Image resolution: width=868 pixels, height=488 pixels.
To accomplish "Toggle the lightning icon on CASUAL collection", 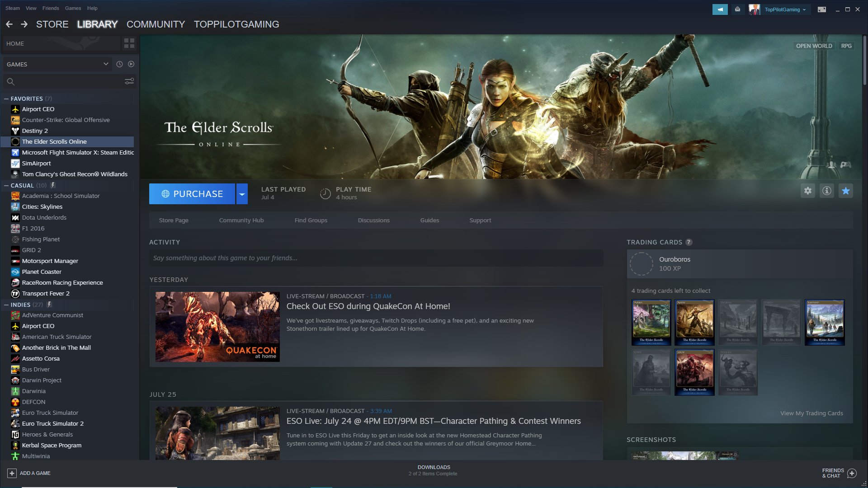I will [x=53, y=185].
